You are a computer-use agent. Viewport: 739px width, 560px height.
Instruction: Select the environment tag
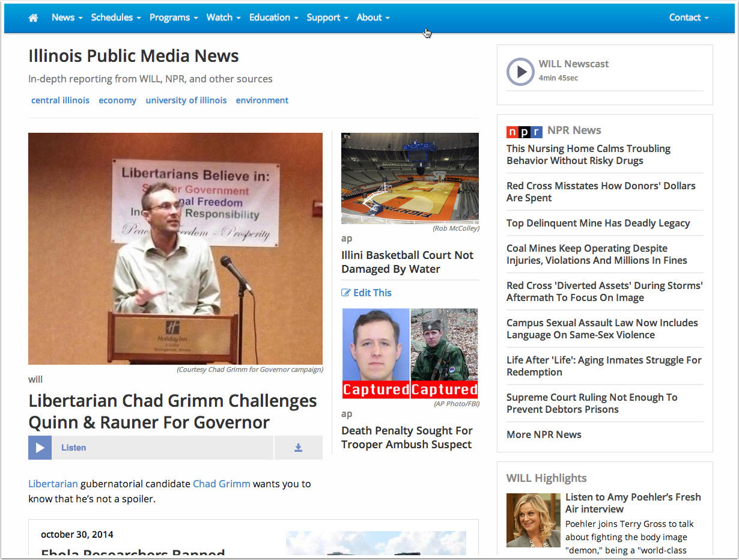(262, 100)
